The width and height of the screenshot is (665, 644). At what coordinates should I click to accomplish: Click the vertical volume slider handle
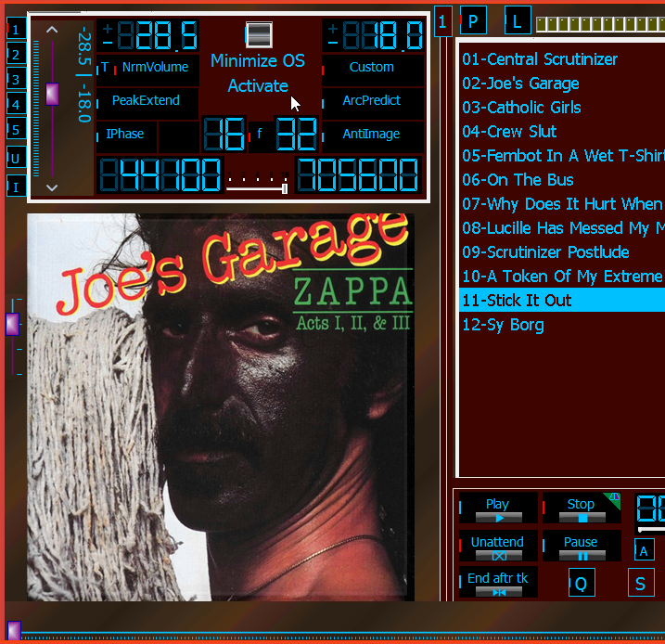52,94
